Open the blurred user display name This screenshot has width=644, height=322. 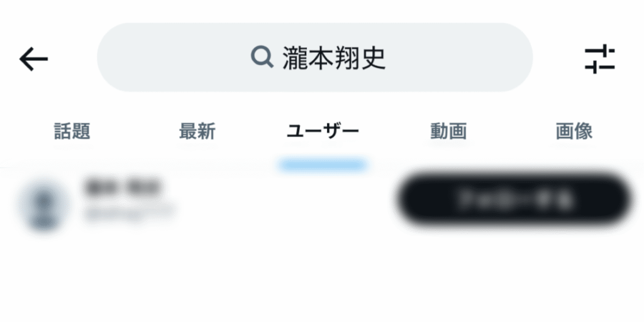point(123,187)
